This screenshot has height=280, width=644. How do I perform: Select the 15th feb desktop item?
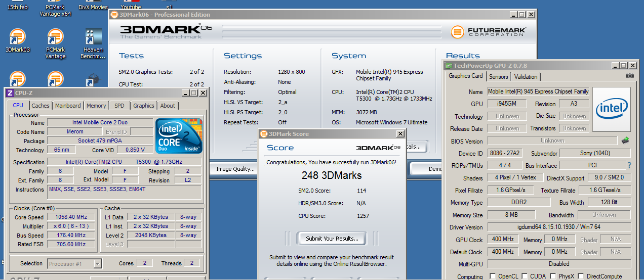tap(18, 8)
